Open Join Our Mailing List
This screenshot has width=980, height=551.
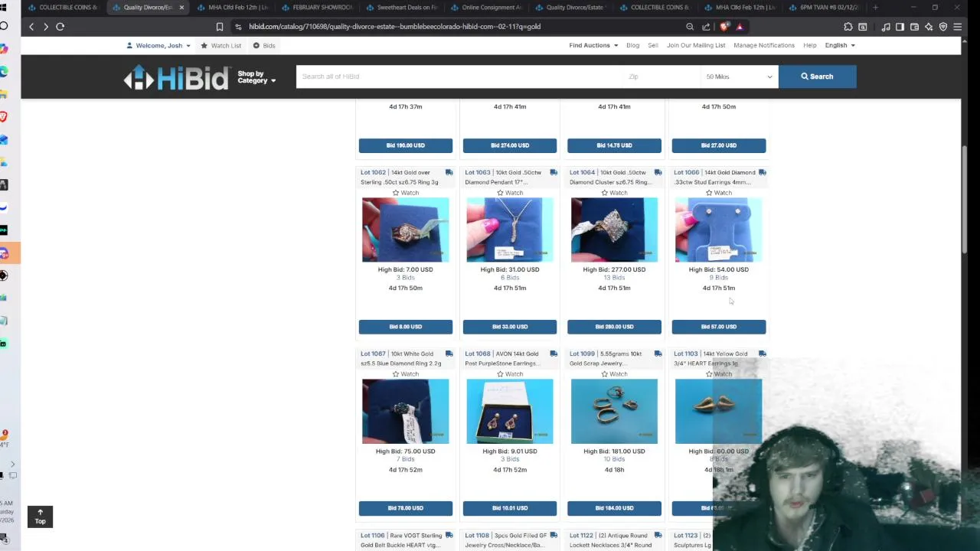(x=696, y=45)
